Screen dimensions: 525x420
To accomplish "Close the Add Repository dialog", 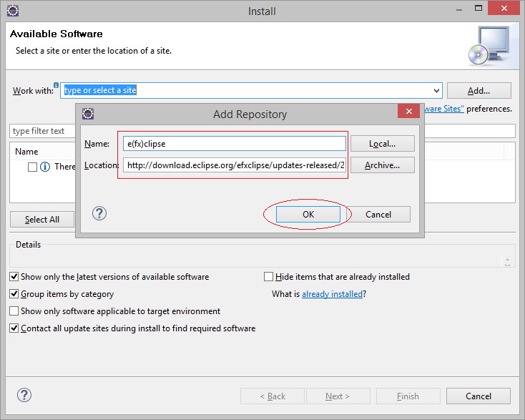I will coord(408,113).
